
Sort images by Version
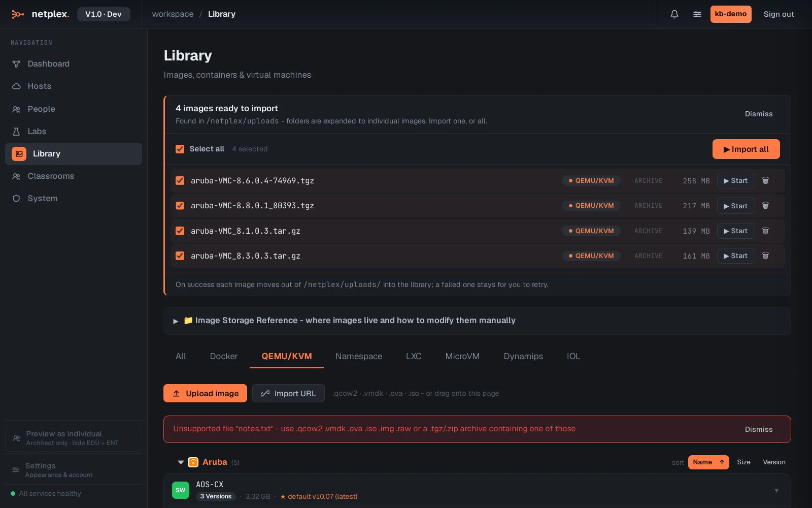pyautogui.click(x=774, y=462)
